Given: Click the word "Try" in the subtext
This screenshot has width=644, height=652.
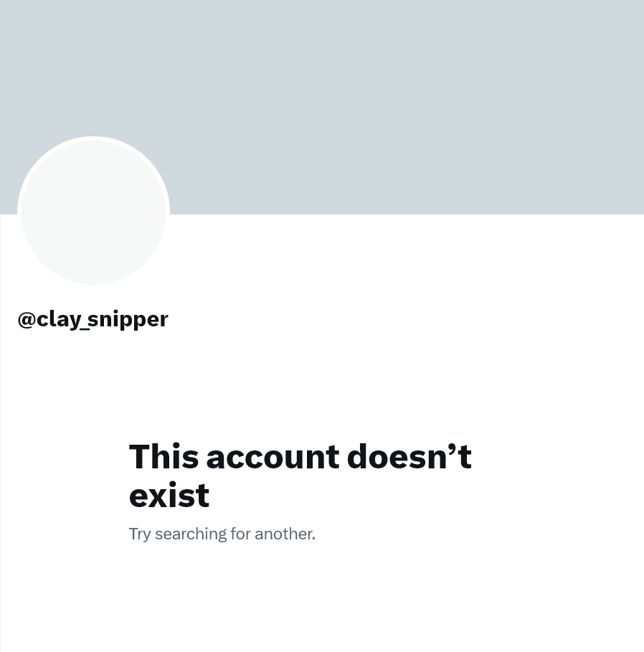Looking at the screenshot, I should (x=140, y=534).
